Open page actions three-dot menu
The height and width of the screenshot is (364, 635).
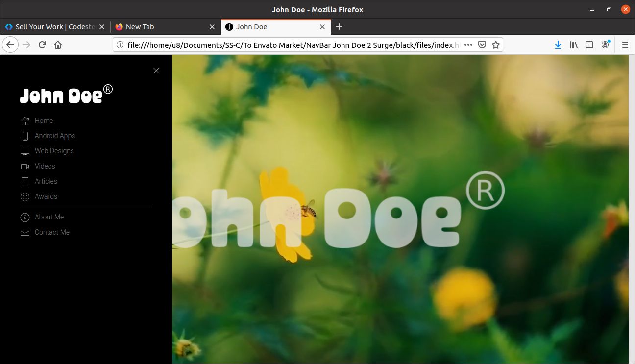pos(468,45)
